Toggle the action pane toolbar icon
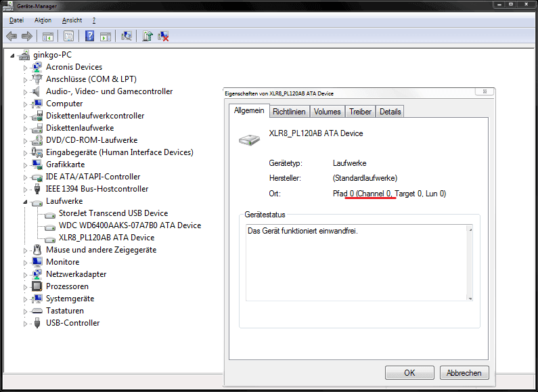Image resolution: width=538 pixels, height=392 pixels. pyautogui.click(x=106, y=36)
